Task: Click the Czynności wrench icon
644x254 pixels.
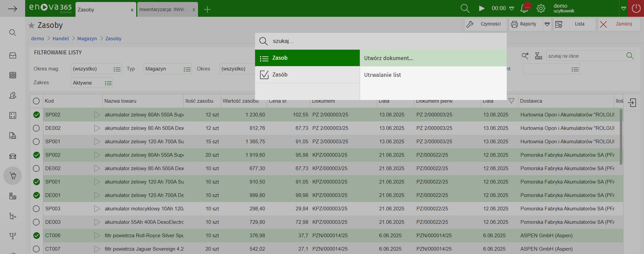Action: 470,24
